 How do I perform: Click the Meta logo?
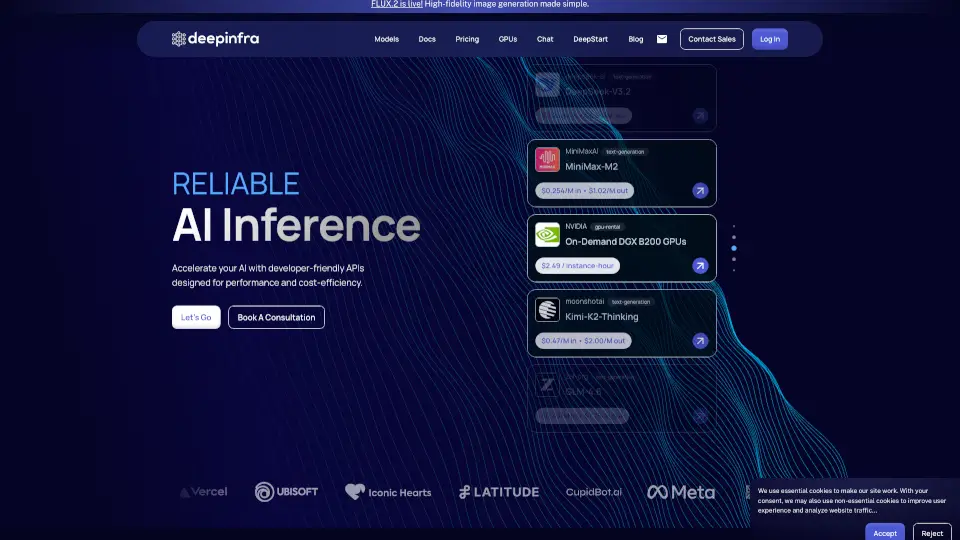tap(681, 492)
